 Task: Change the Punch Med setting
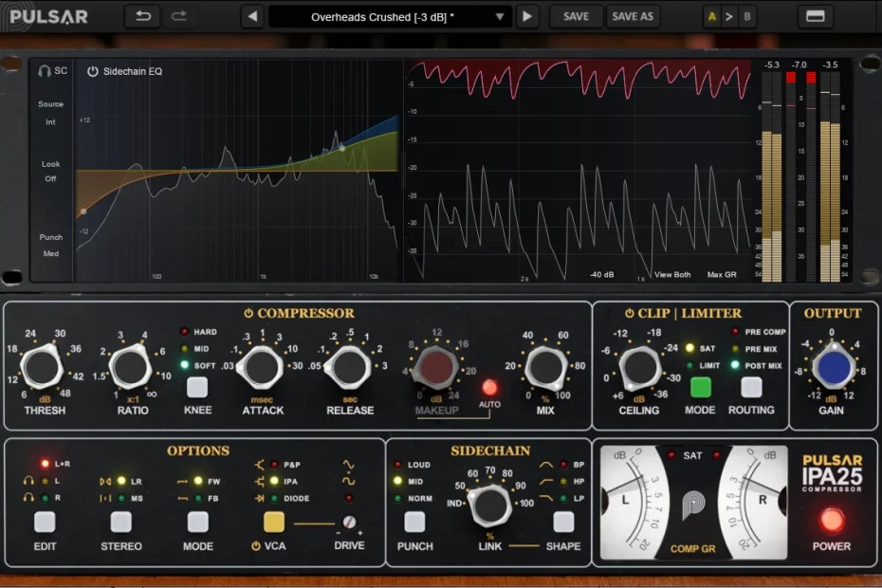[51, 253]
